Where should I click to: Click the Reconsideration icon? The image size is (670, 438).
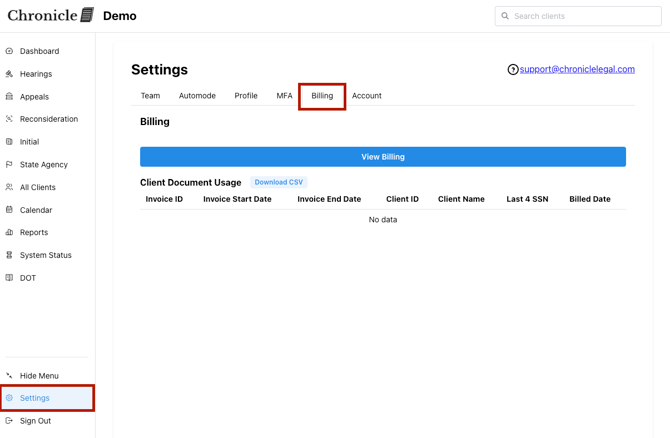[10, 119]
